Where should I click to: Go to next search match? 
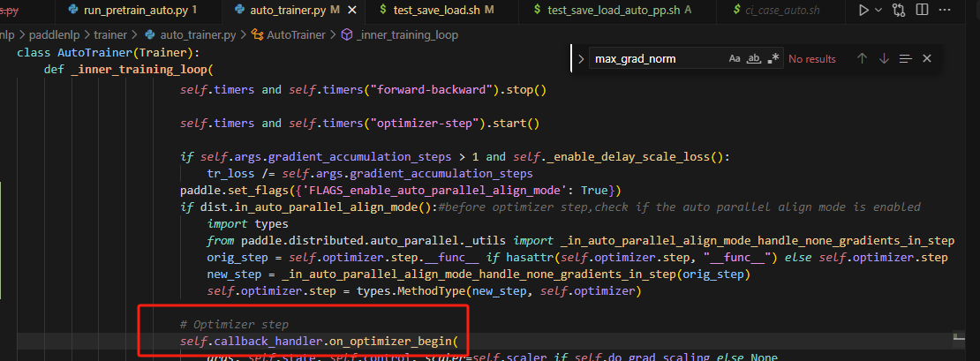click(884, 59)
